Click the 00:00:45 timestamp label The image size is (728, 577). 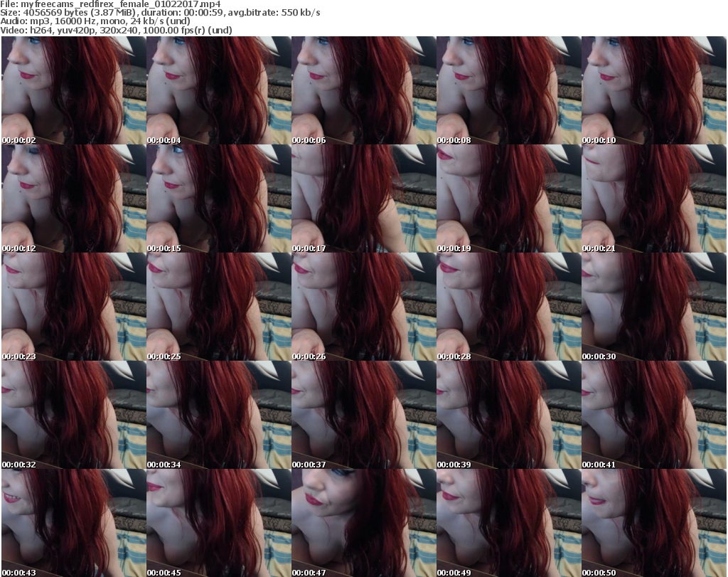(x=164, y=573)
